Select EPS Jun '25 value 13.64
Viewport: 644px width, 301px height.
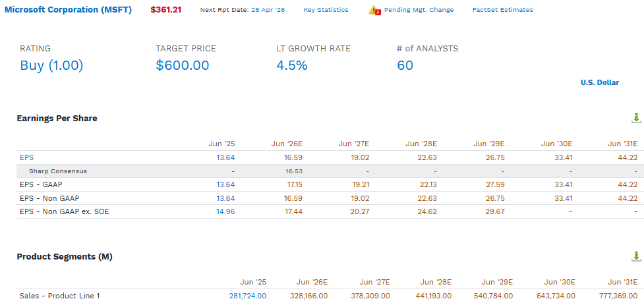[x=226, y=157]
